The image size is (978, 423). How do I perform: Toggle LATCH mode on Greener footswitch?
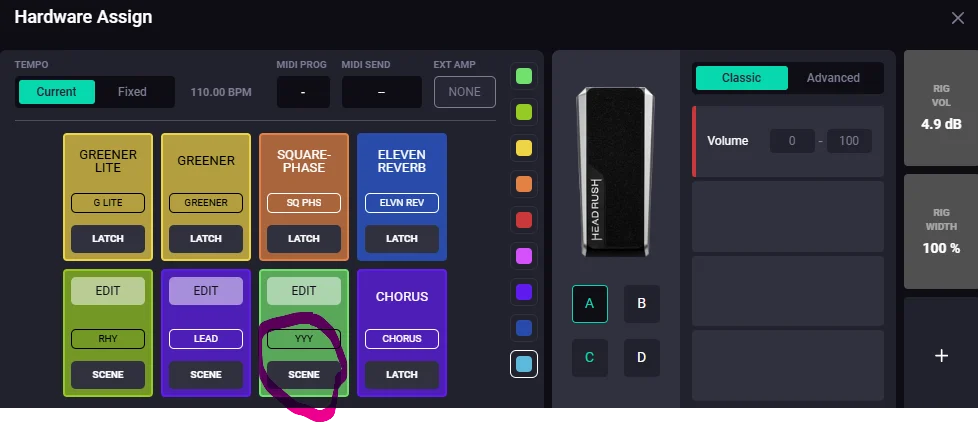(206, 239)
